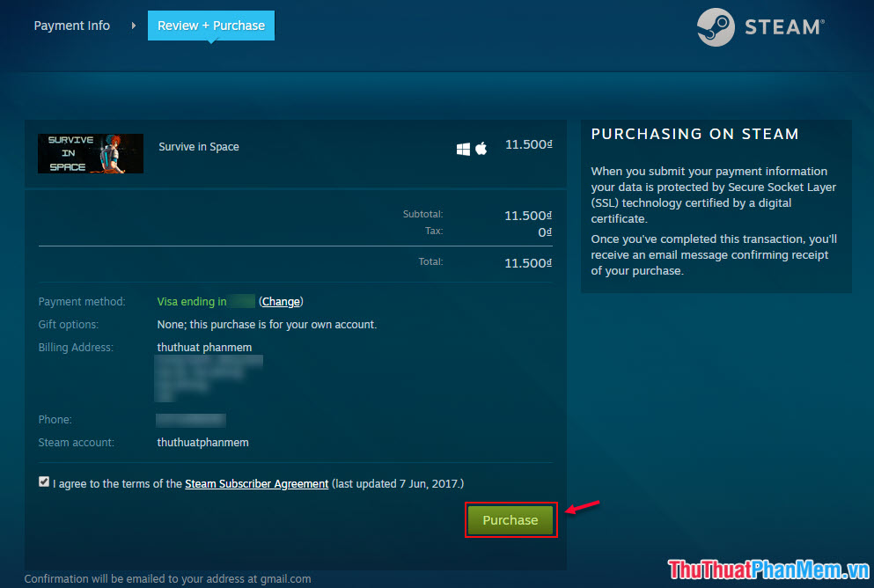Click the Subtotal amount 11.500₫
This screenshot has width=874, height=588.
[x=528, y=216]
